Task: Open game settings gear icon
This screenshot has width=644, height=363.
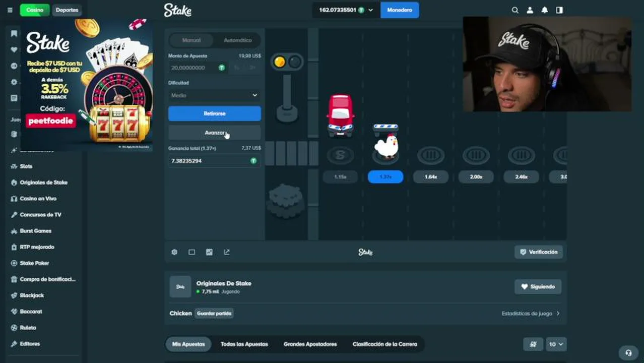Action: click(x=174, y=252)
